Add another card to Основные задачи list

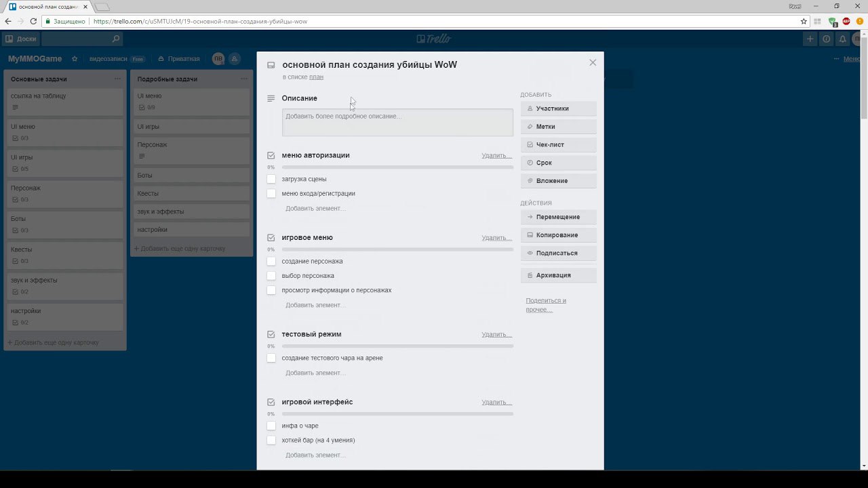53,342
